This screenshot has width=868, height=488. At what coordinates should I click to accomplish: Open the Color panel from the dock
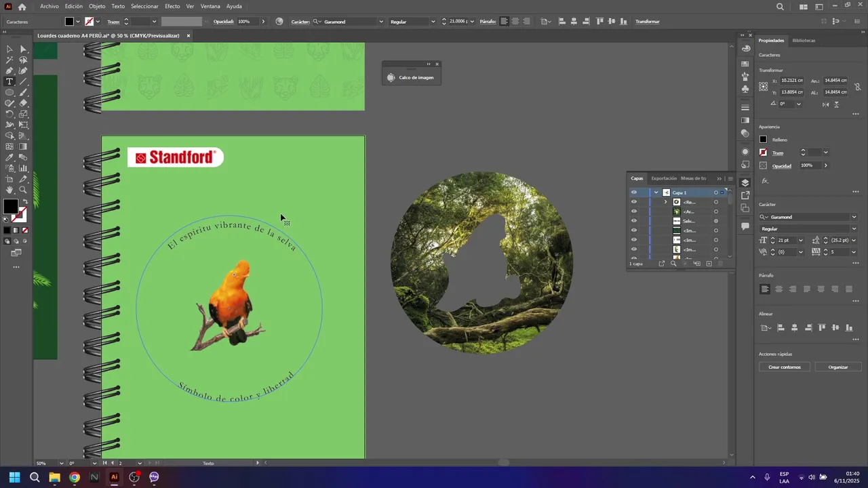coord(745,48)
